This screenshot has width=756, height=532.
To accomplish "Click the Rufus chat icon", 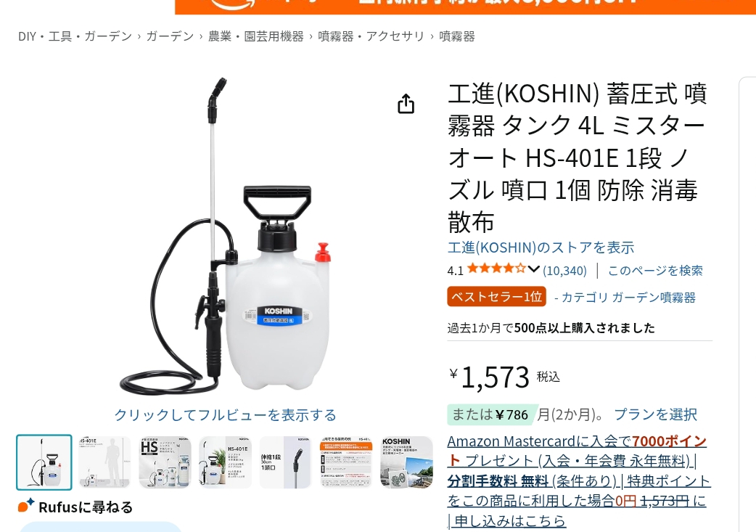I will click(x=26, y=505).
